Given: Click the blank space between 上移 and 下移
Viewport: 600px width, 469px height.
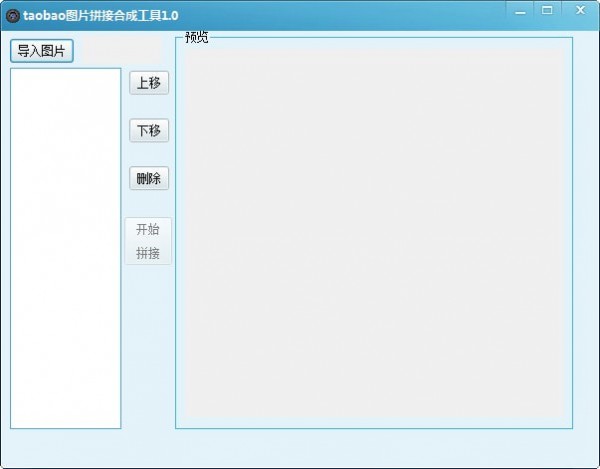Looking at the screenshot, I should (x=149, y=107).
